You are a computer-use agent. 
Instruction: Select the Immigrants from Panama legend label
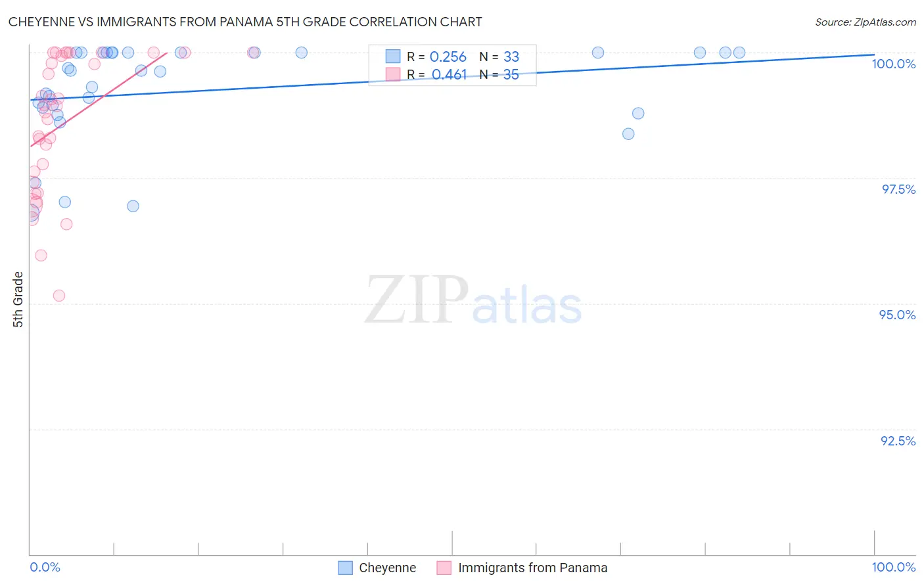coord(533,568)
